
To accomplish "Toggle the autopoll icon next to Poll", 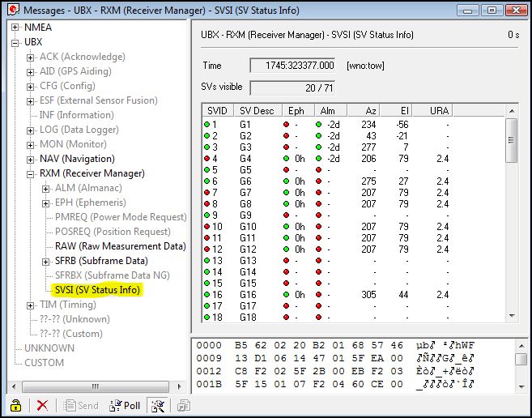I will tap(158, 405).
